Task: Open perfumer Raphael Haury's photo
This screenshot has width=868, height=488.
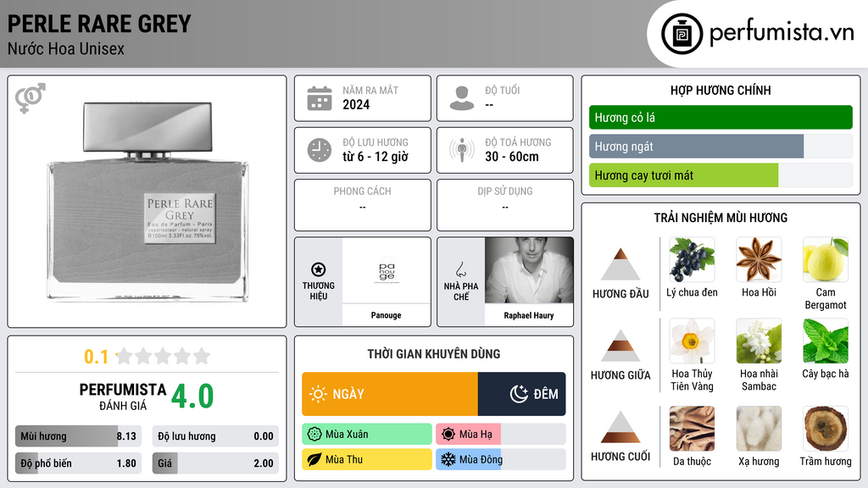Action: point(529,270)
